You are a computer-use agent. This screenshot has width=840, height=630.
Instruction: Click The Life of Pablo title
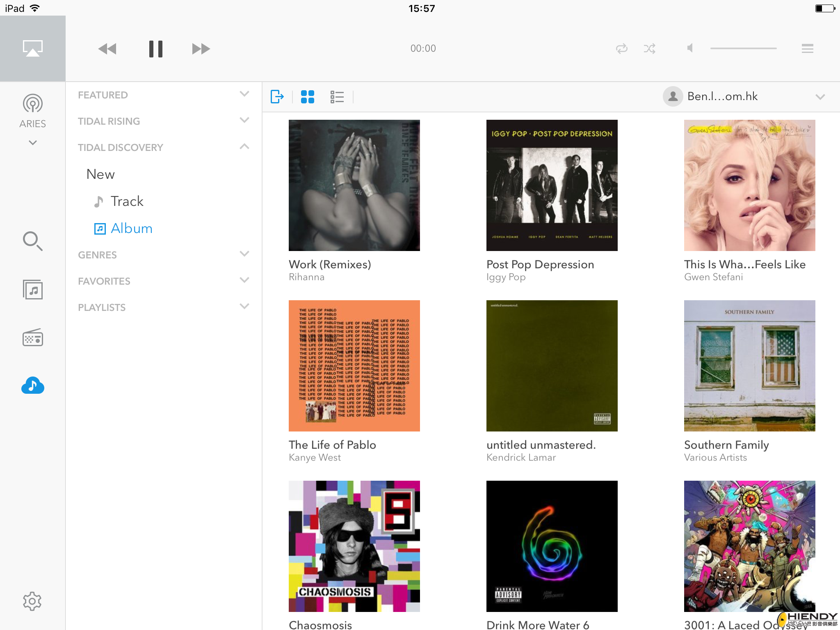pos(332,445)
